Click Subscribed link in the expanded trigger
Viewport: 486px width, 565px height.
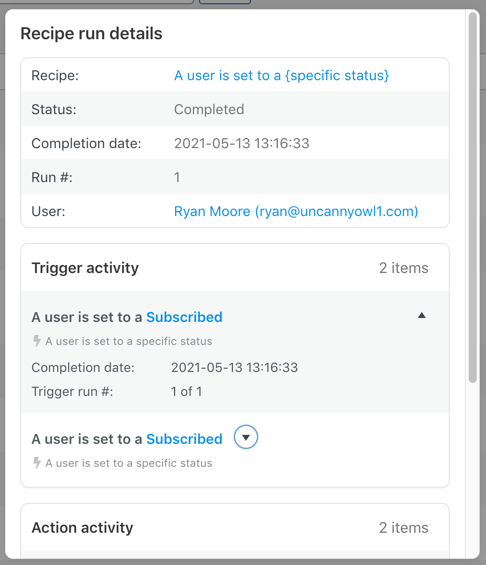pyautogui.click(x=184, y=317)
